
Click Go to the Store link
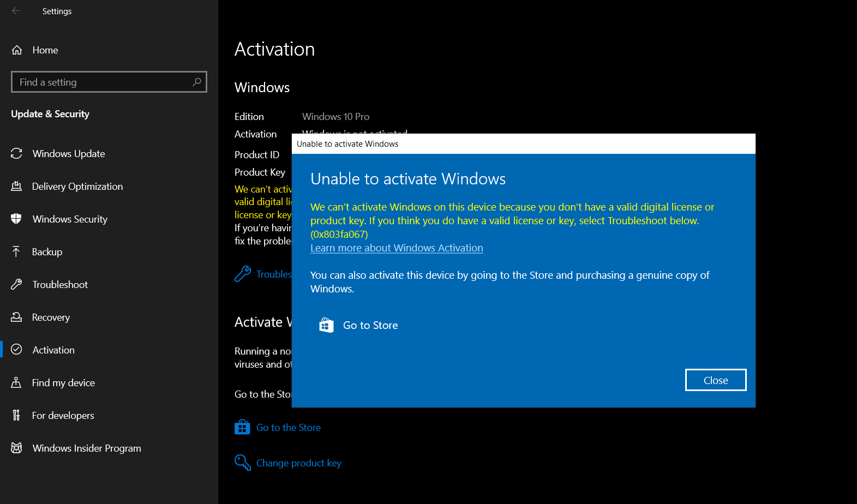[x=289, y=428]
